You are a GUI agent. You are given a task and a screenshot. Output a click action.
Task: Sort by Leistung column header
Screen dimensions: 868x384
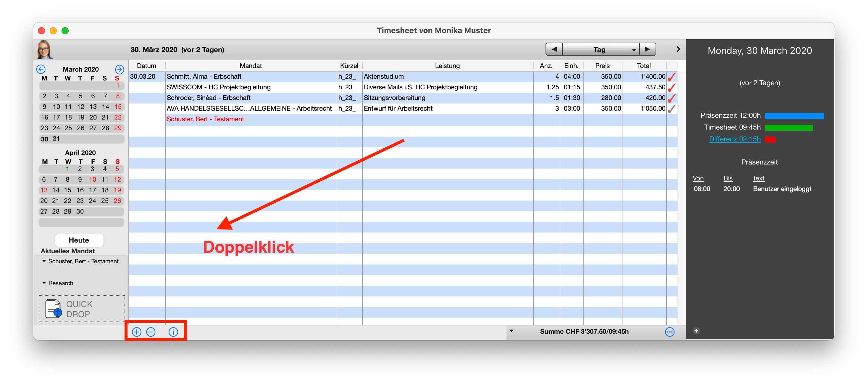pyautogui.click(x=447, y=66)
